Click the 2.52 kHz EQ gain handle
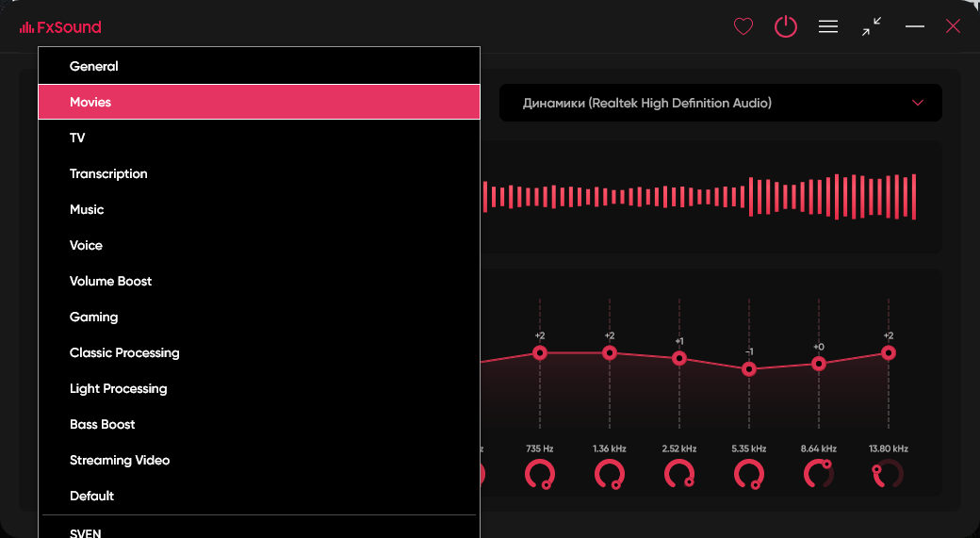Screen dimensions: 980x538 pos(679,358)
